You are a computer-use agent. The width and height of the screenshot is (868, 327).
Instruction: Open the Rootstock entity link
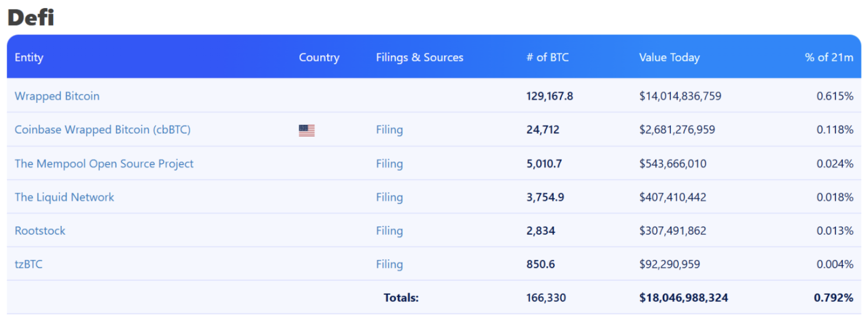pos(40,231)
